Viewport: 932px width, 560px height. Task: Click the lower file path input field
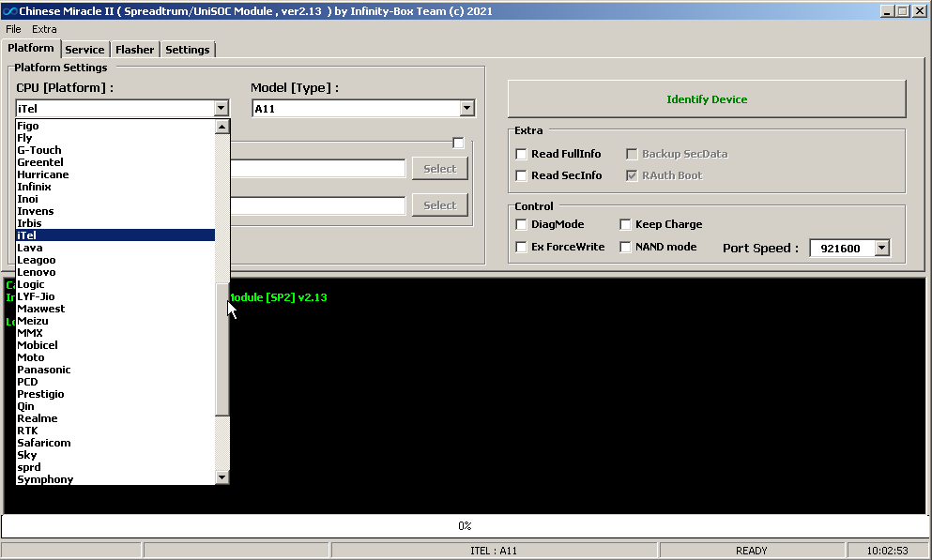[x=317, y=205]
